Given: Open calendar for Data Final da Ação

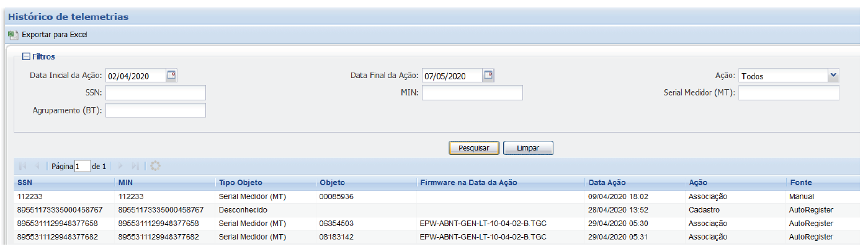Looking at the screenshot, I should click(x=489, y=76).
